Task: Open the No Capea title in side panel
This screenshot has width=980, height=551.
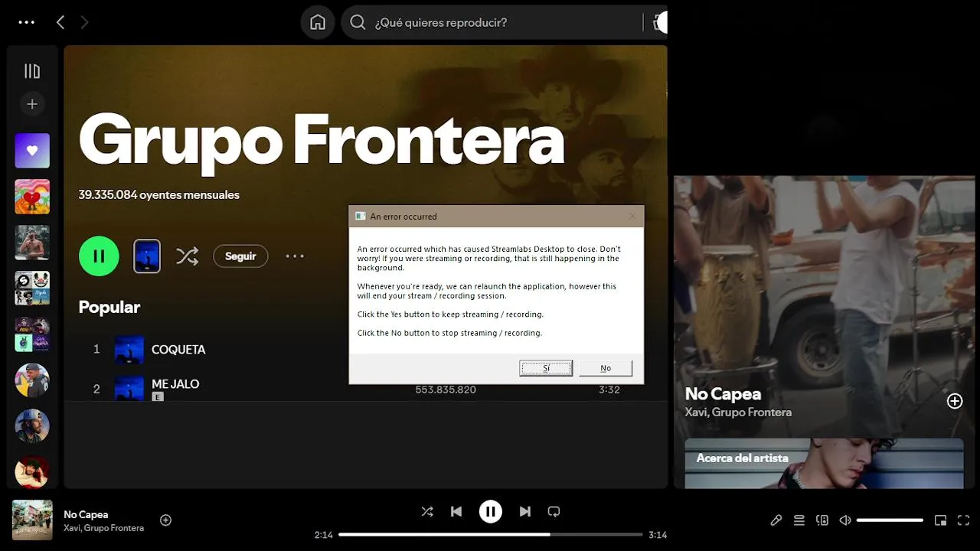Action: coord(723,394)
